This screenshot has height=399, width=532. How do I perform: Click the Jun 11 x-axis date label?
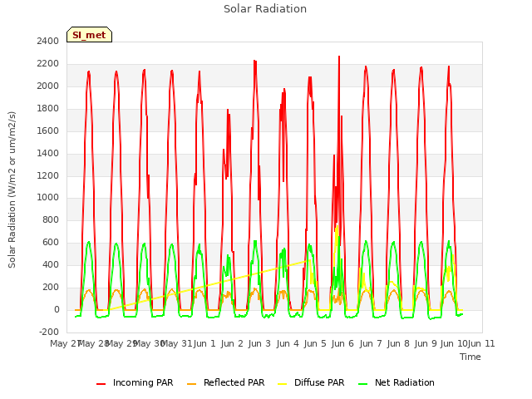click(x=481, y=343)
